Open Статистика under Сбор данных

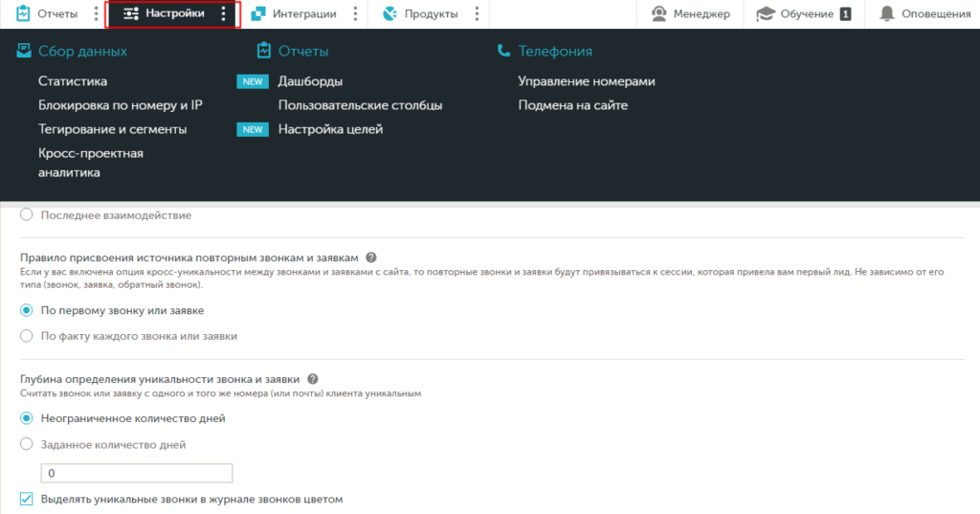(x=73, y=81)
